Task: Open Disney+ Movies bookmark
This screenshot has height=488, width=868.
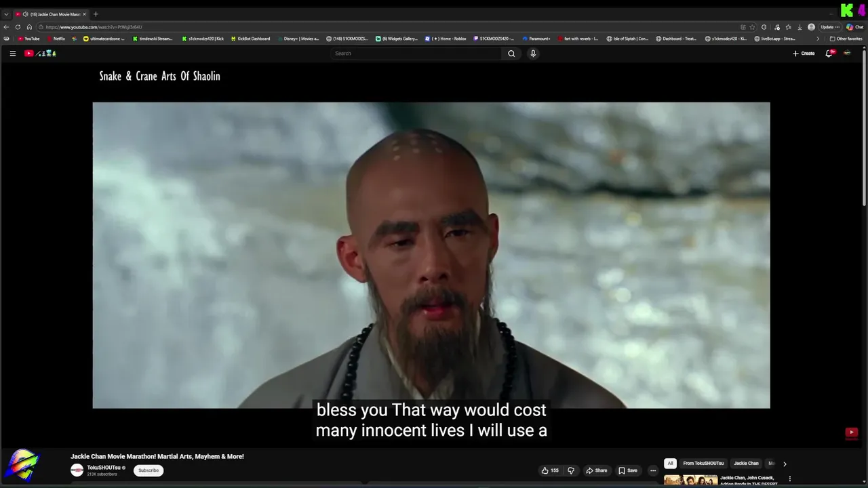Action: 298,39
